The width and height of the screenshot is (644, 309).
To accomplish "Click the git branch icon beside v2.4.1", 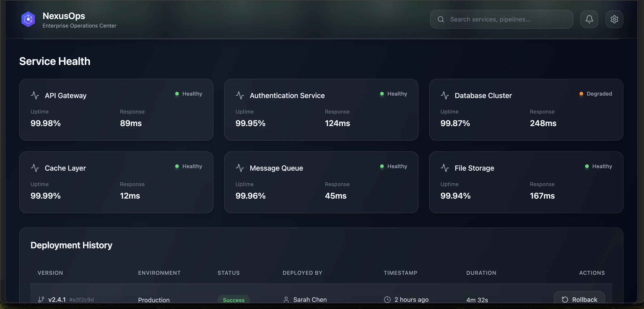I will (41, 299).
